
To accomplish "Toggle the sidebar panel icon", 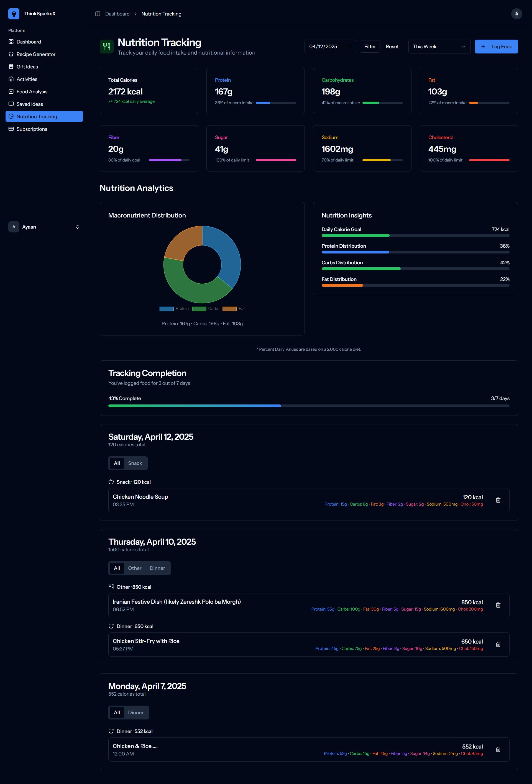I will pos(98,14).
